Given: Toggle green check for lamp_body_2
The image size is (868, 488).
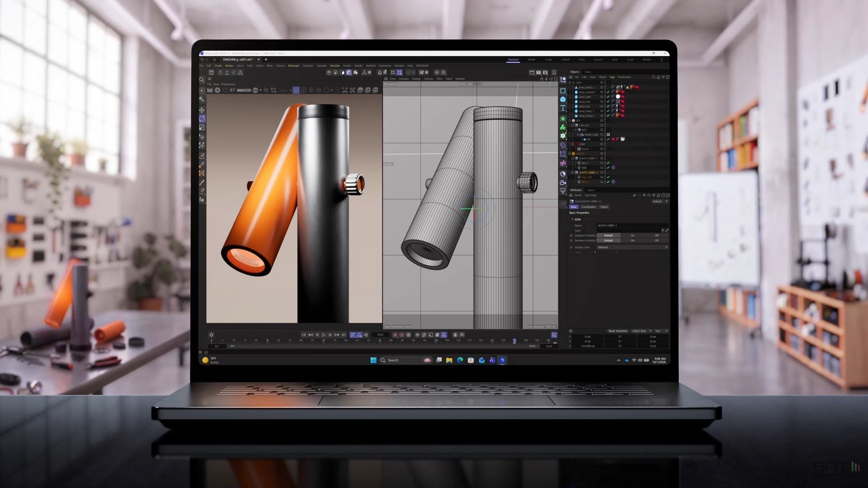Looking at the screenshot, I should click(608, 116).
